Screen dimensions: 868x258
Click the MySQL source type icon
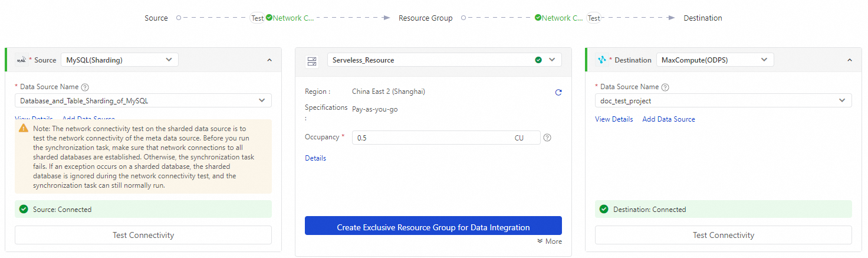[21, 60]
